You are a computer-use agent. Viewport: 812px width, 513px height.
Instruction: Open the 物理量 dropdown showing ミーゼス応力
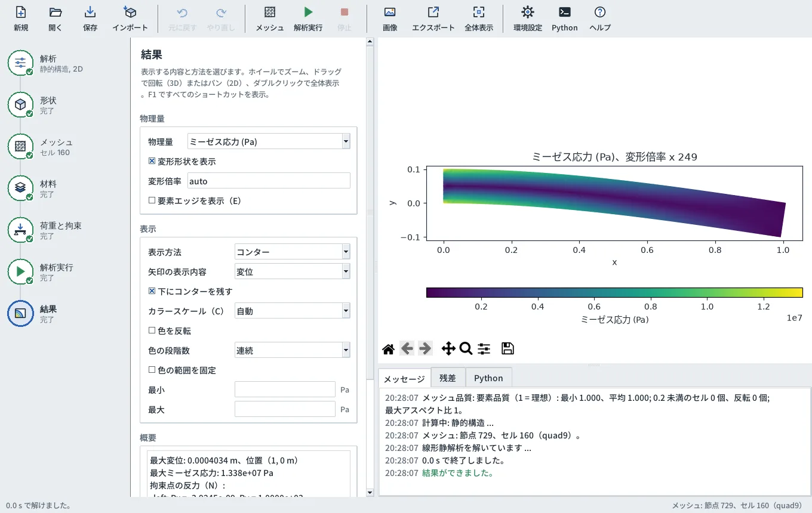(x=269, y=141)
